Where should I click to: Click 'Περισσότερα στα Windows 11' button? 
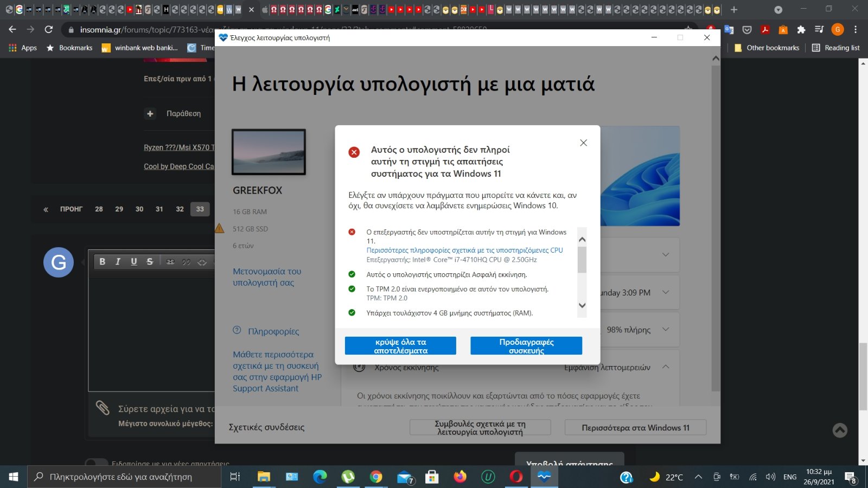coord(635,427)
